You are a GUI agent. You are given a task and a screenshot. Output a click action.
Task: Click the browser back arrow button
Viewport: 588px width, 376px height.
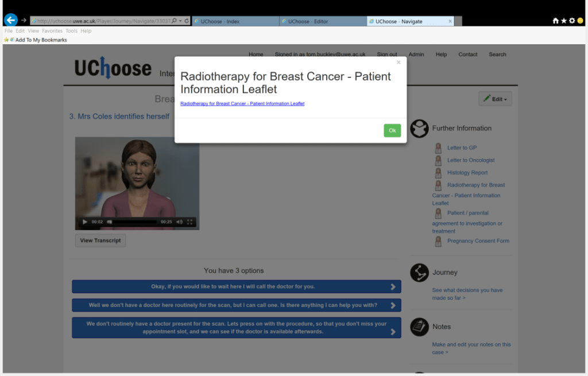point(10,21)
